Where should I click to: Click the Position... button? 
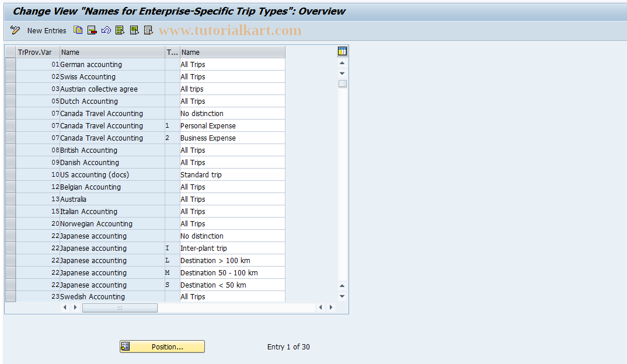click(x=162, y=346)
